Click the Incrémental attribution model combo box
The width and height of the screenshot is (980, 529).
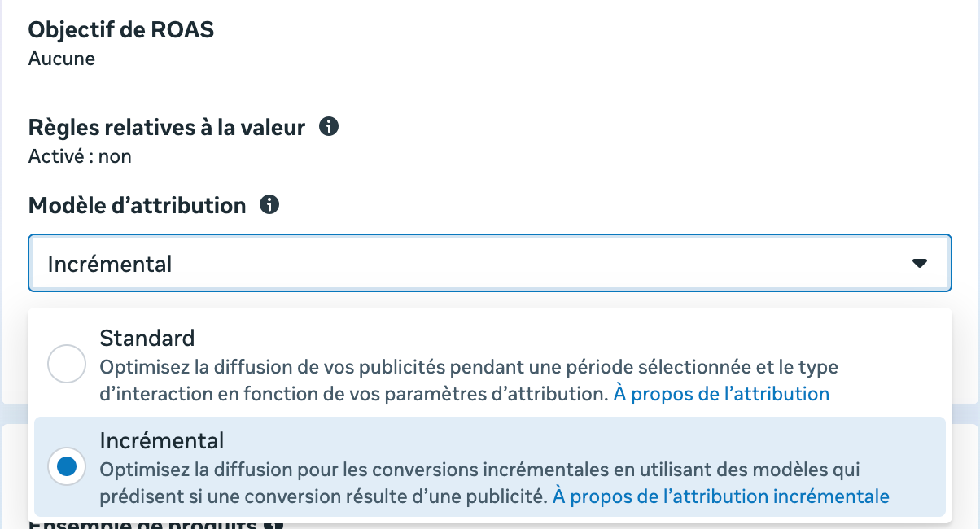[x=489, y=264]
